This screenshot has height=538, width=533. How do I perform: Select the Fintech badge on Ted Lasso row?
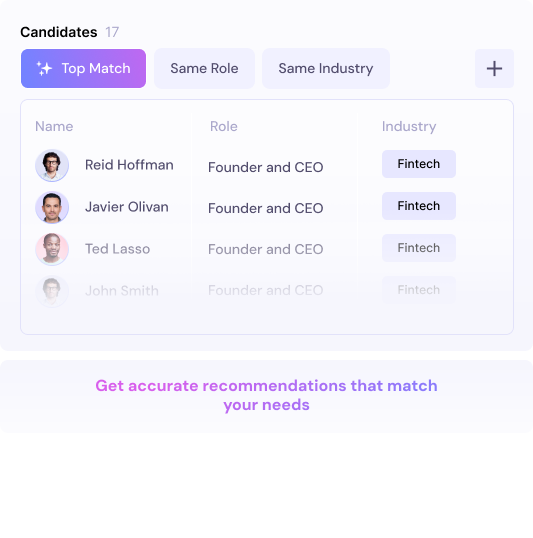click(419, 248)
